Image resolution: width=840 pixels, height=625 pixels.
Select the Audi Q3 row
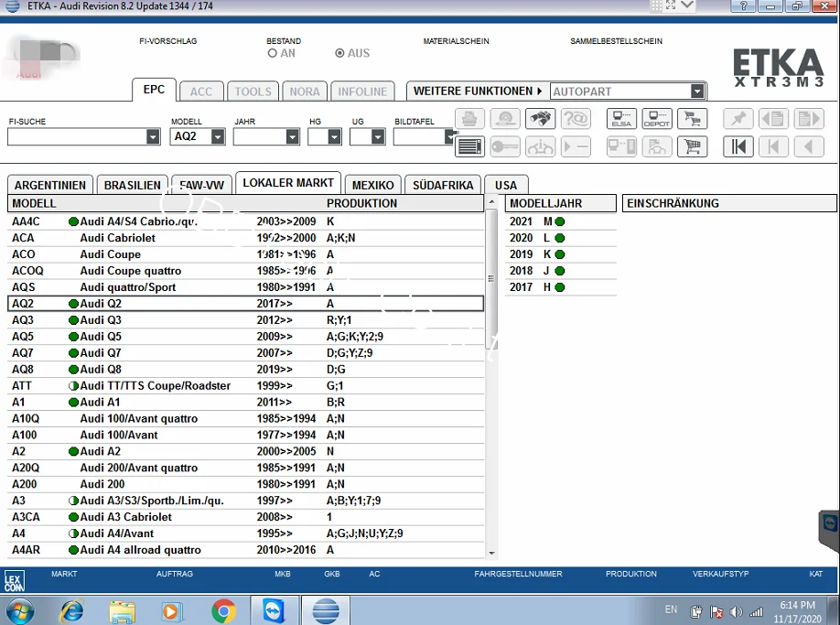[246, 320]
